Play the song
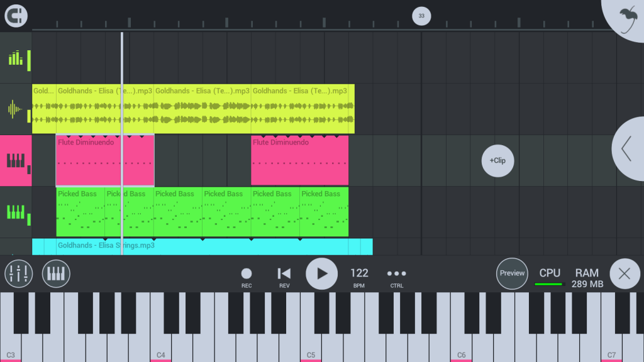 click(321, 274)
